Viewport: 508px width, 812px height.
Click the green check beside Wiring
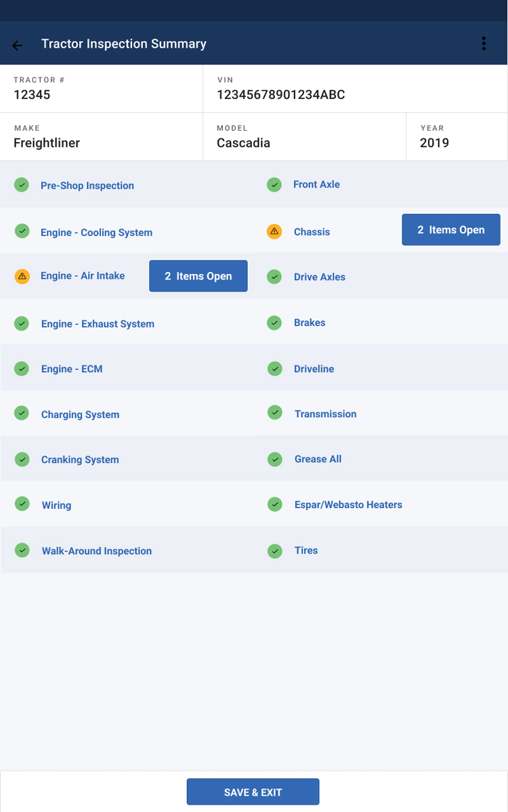[22, 504]
